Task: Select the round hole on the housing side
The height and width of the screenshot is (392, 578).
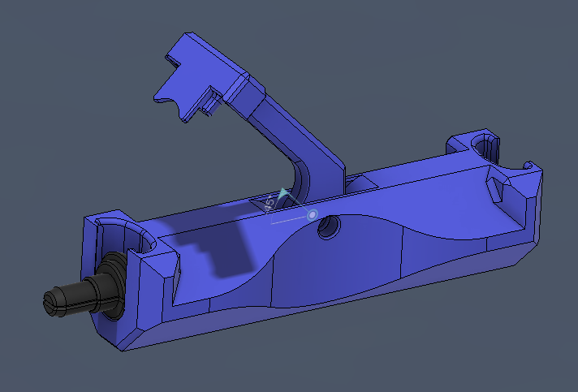Action: 329,227
